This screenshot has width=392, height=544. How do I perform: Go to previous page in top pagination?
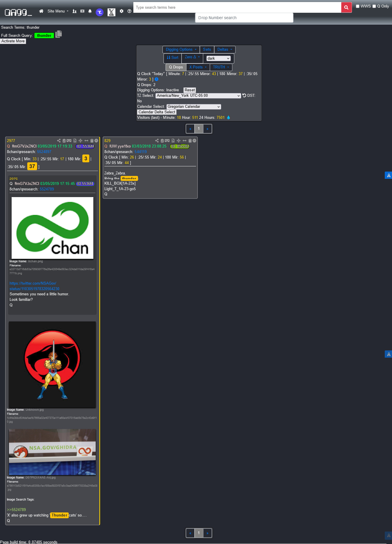(190, 129)
